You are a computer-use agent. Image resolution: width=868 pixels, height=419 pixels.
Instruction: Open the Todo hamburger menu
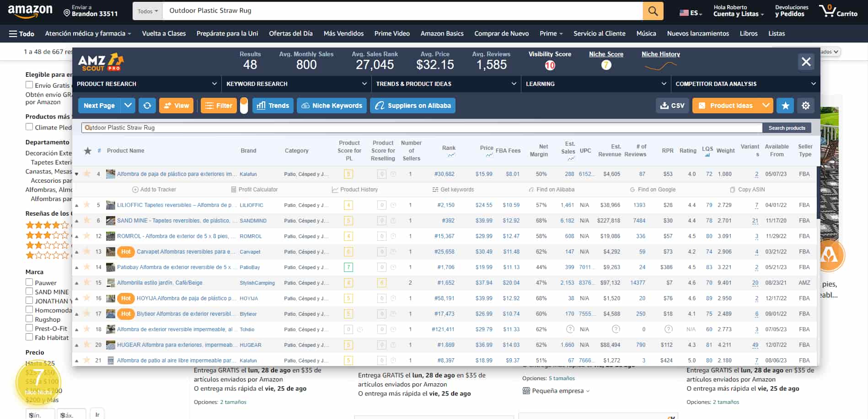[21, 34]
